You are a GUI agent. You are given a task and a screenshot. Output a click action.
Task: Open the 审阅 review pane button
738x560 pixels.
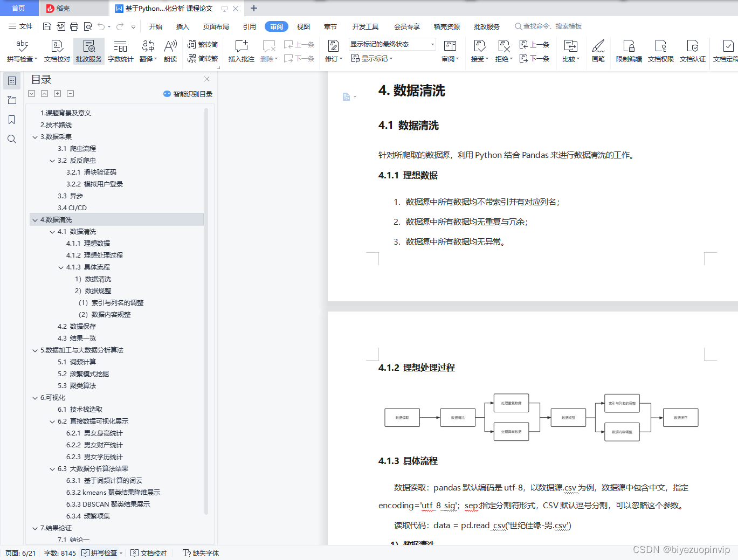(x=450, y=51)
